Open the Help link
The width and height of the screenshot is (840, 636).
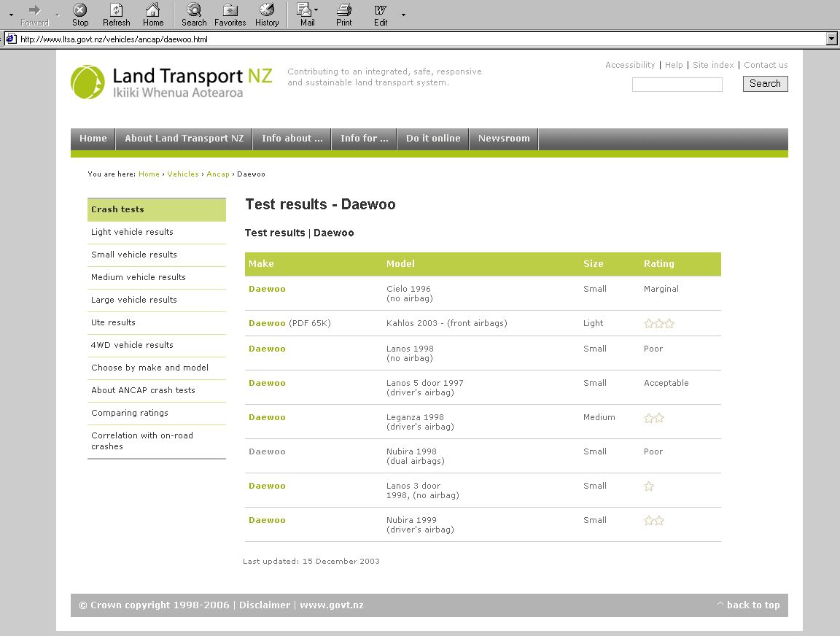(674, 65)
